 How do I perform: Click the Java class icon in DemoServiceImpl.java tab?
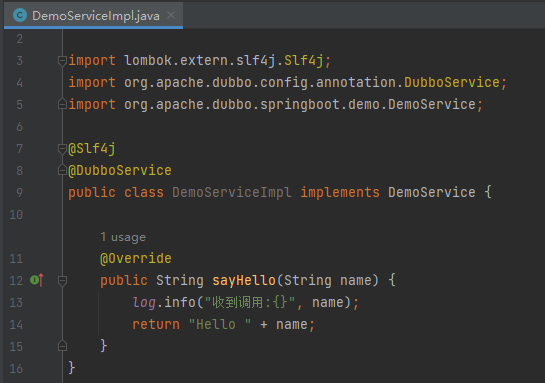20,15
